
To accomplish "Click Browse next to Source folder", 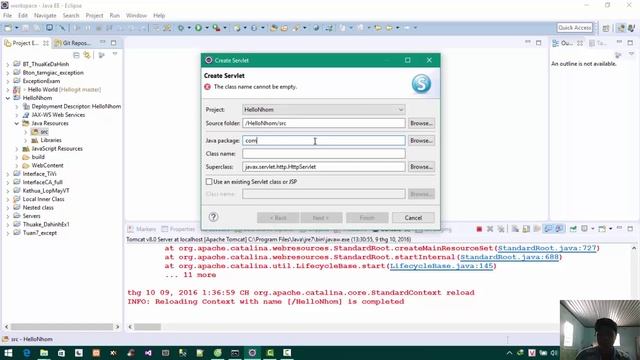I will point(421,123).
